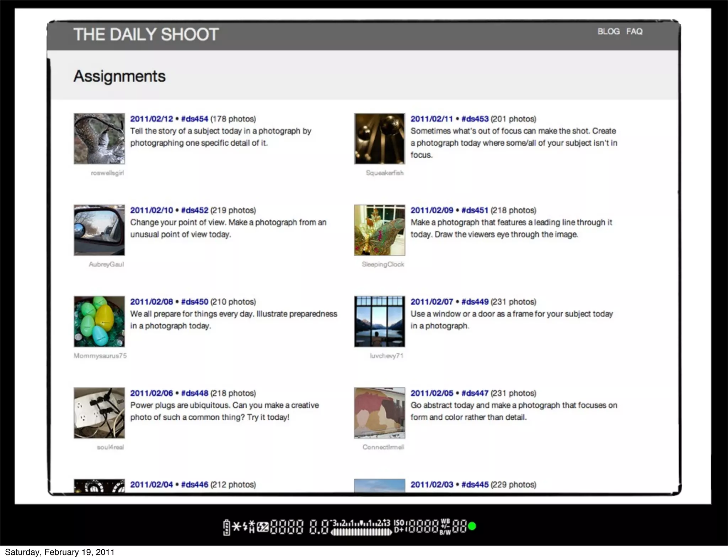
Task: Open the luvchevy71 username link
Action: pyautogui.click(x=386, y=356)
